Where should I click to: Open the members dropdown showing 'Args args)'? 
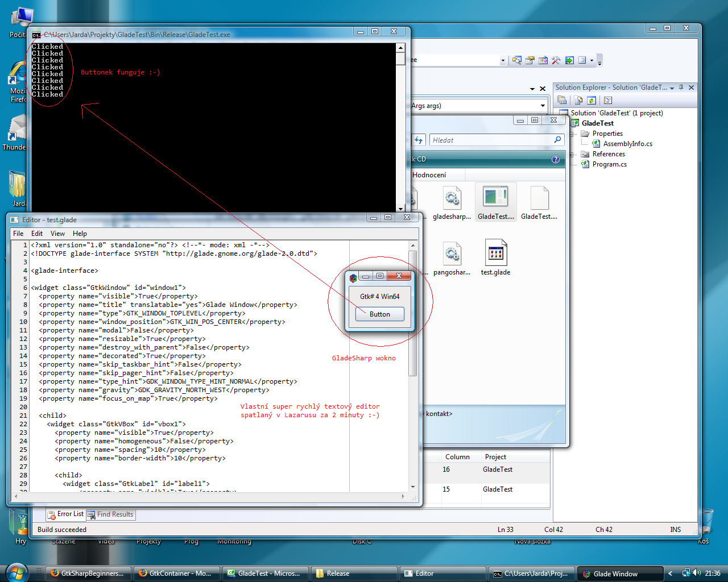pyautogui.click(x=543, y=106)
